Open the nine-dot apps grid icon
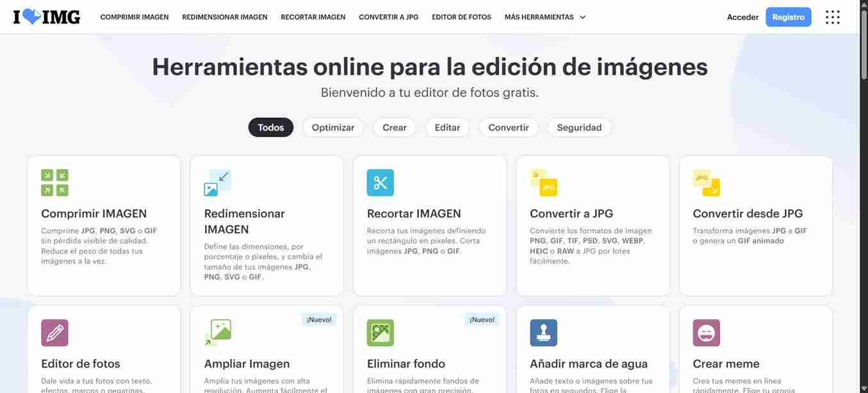 (x=832, y=17)
